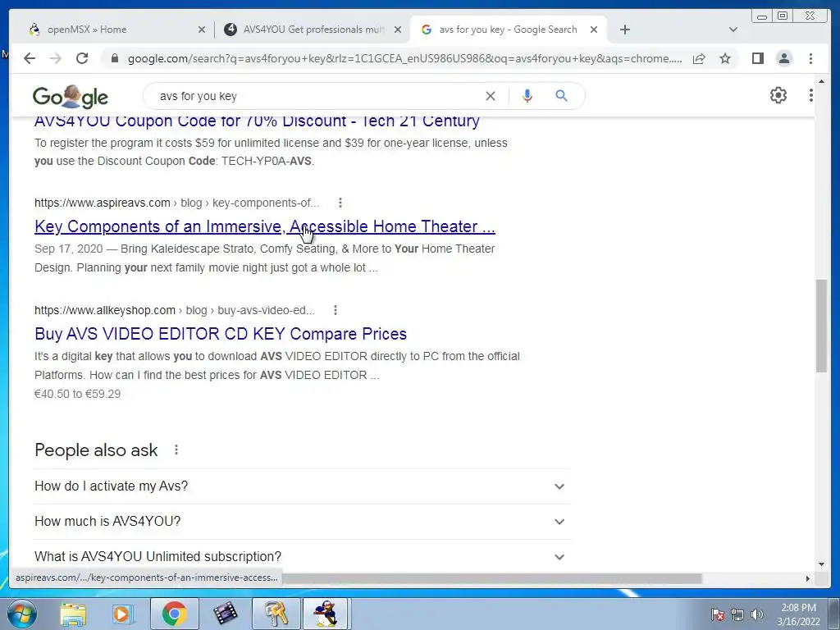Clear the search box text
This screenshot has height=630, width=840.
491,96
